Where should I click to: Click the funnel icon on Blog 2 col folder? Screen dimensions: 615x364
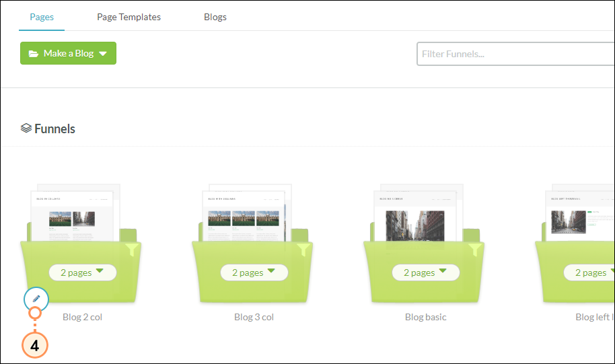point(132,250)
